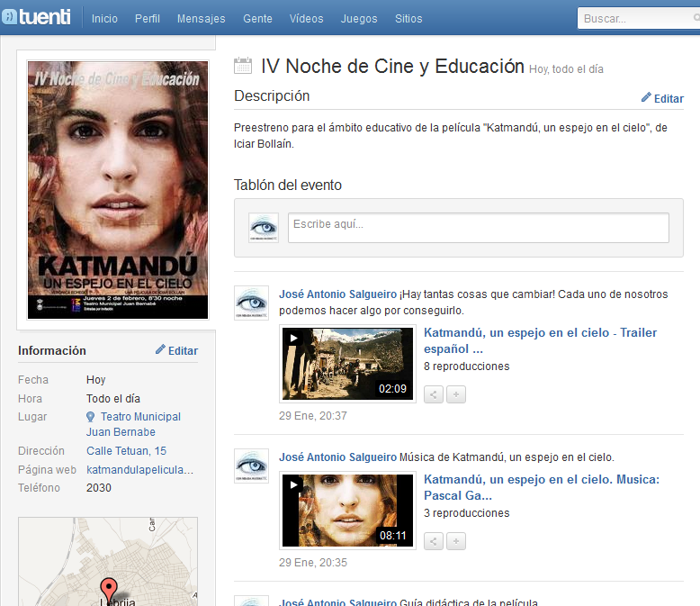Click the 'Escribe aquí...' comment field
Viewport: 700px width, 606px height.
point(478,228)
